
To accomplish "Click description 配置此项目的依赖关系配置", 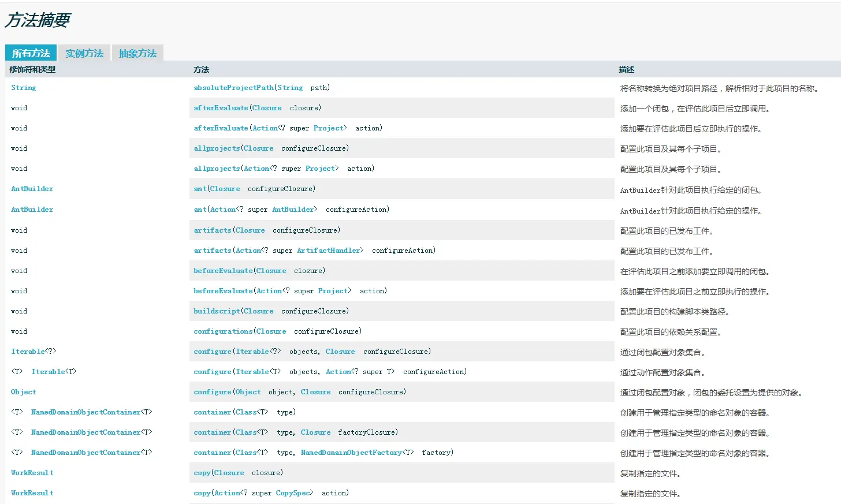I will click(671, 332).
